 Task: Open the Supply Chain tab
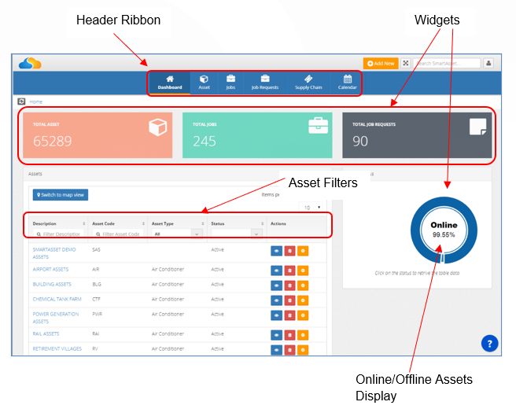[x=308, y=83]
